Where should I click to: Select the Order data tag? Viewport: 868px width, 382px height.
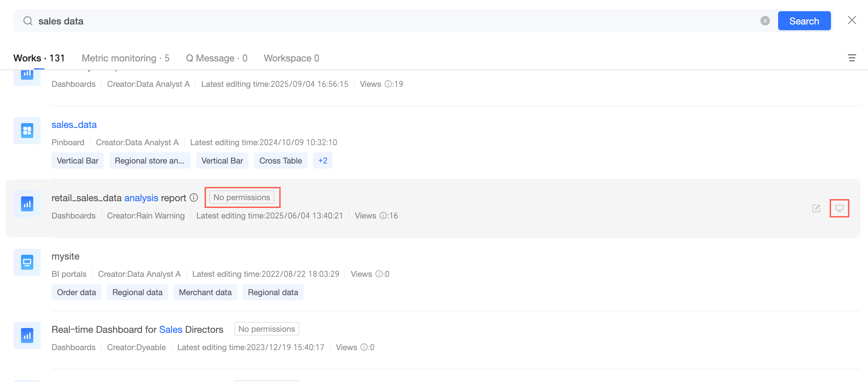point(77,292)
